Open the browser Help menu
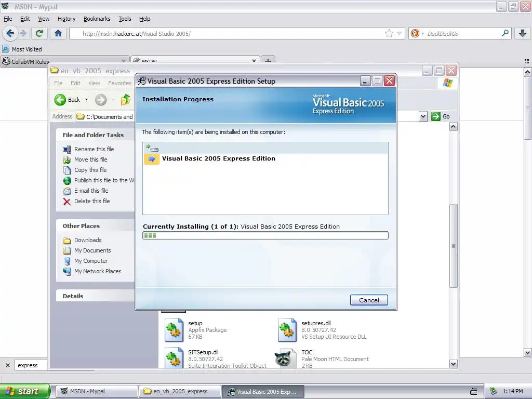The height and width of the screenshot is (399, 532). [x=144, y=19]
